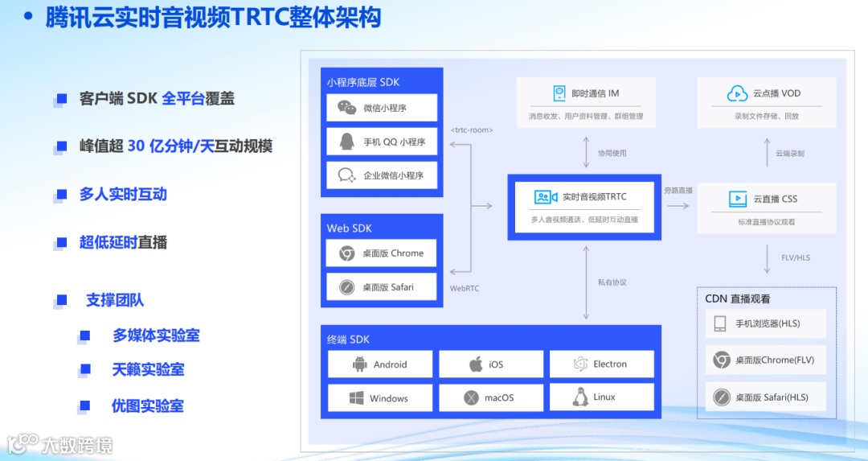
Task: Click the CDN 直播观看 heading
Action: (x=737, y=298)
